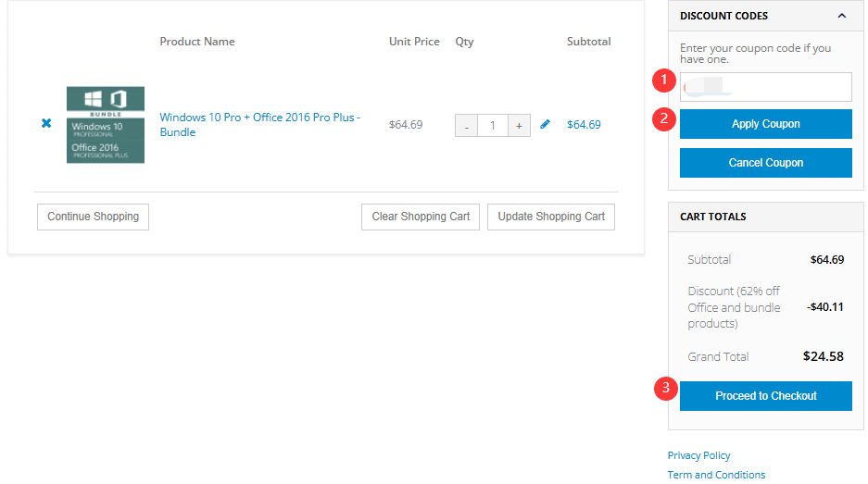Screen dimensions: 868x484
Task: Clear Shopping Cart
Action: tap(421, 217)
